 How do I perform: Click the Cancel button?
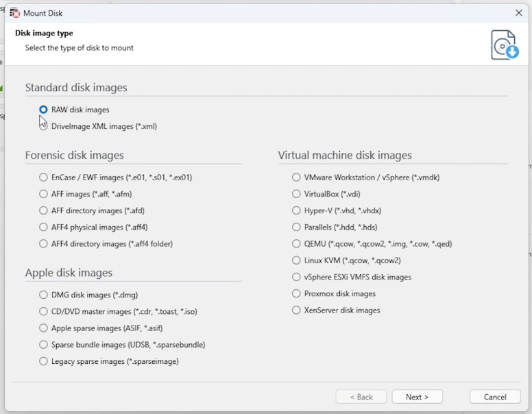click(x=495, y=397)
